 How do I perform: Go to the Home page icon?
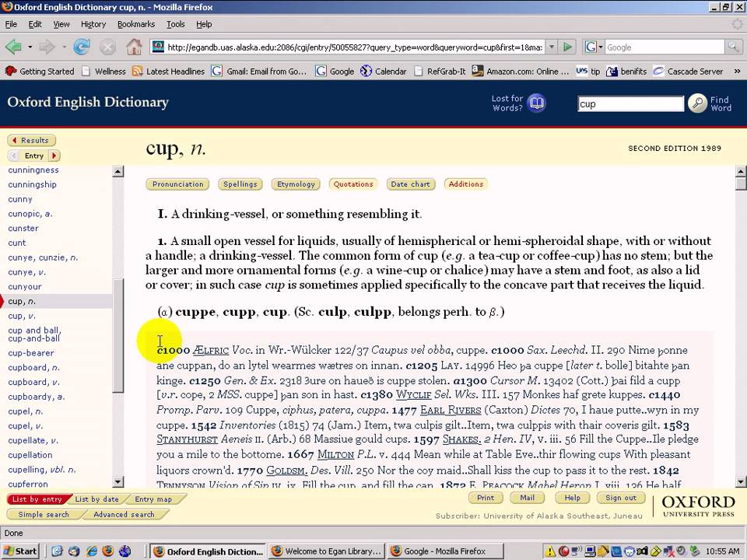(x=134, y=47)
